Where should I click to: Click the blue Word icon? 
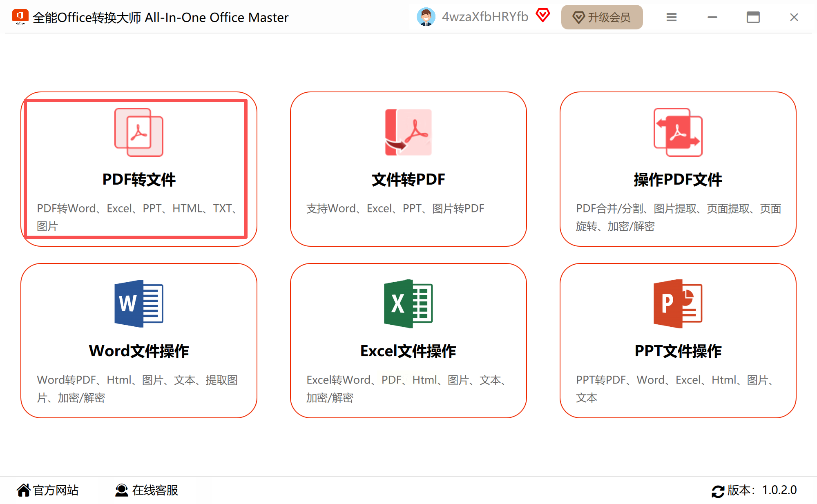pyautogui.click(x=138, y=303)
